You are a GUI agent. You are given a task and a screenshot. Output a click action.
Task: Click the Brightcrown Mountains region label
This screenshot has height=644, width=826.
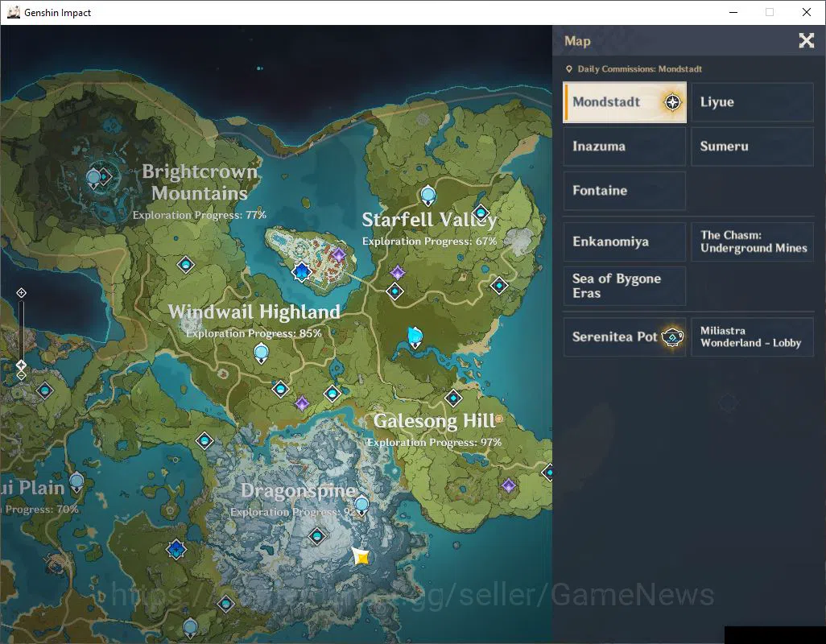[200, 182]
